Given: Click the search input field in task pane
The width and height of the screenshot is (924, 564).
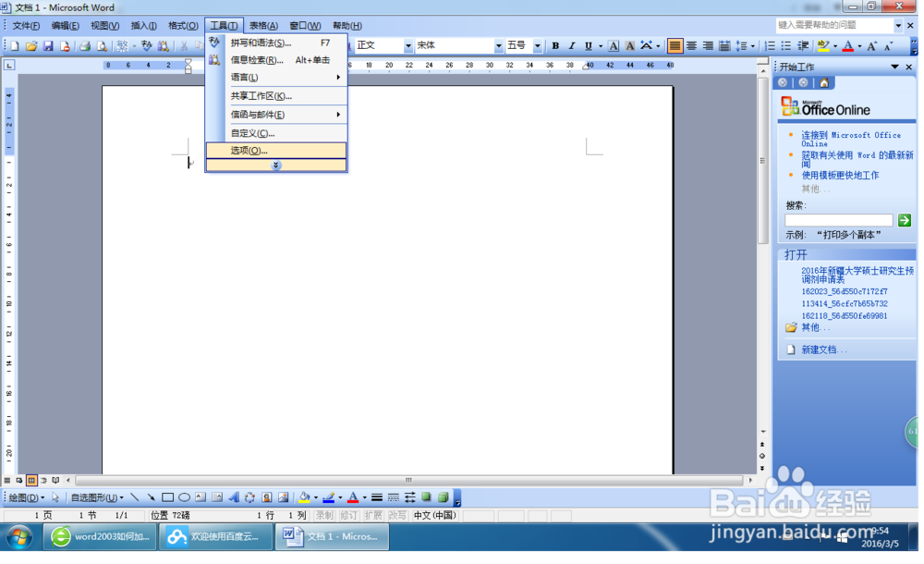Looking at the screenshot, I should tap(836, 220).
